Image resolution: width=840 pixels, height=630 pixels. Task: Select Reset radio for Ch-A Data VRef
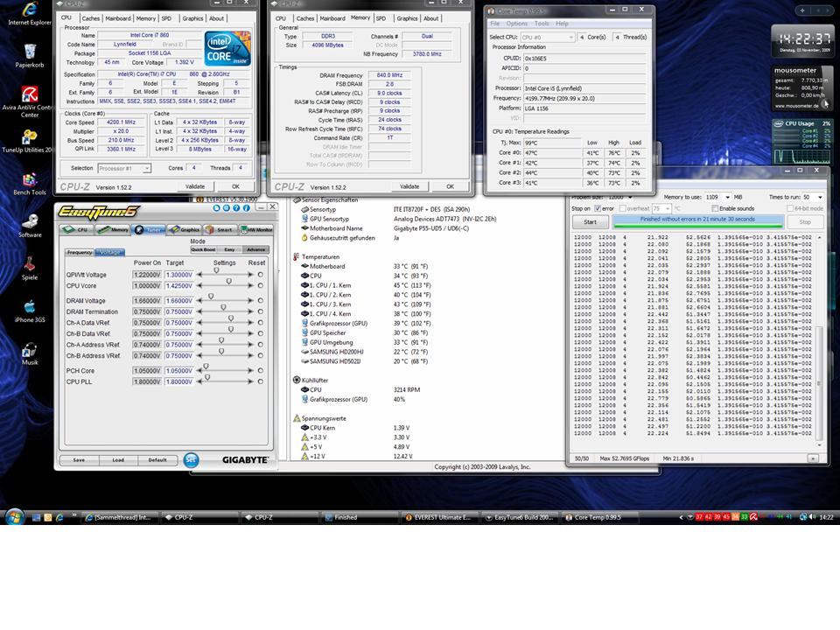coord(261,323)
